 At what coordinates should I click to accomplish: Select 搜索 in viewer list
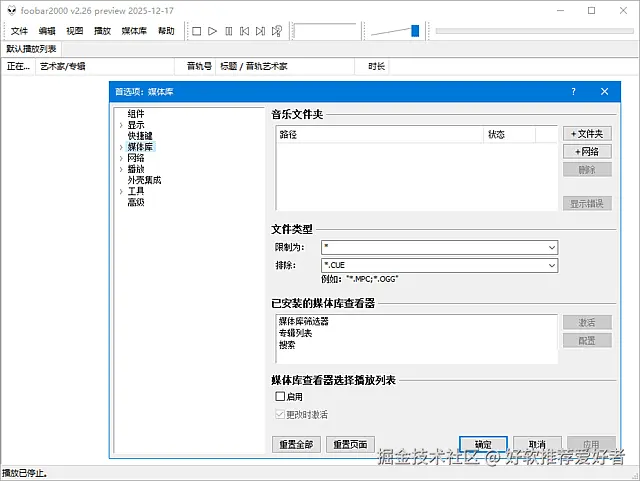(x=287, y=345)
